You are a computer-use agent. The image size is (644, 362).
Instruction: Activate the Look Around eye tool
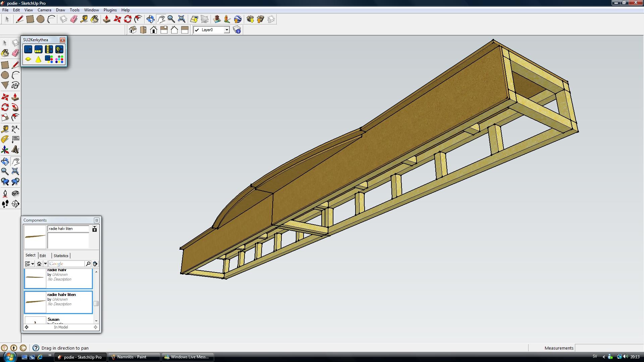(x=15, y=194)
